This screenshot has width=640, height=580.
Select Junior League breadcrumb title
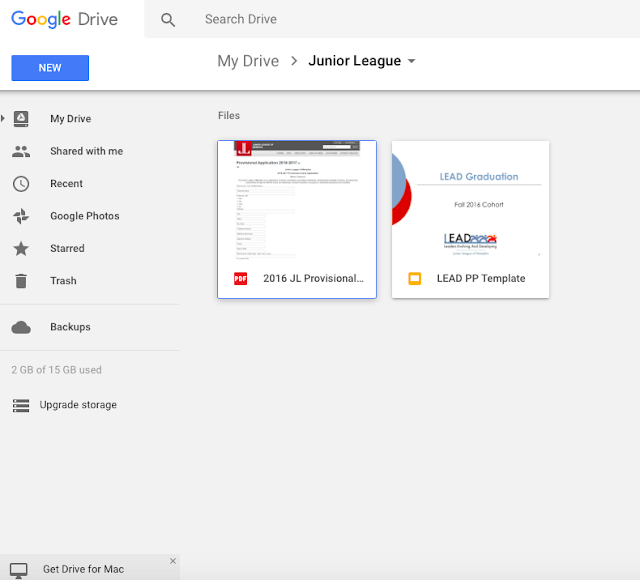[x=355, y=61]
